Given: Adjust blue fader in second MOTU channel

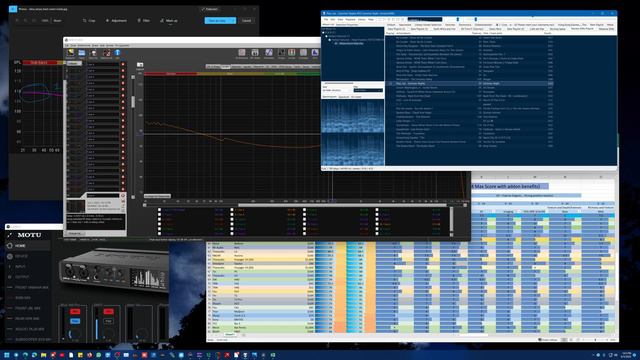Looking at the screenshot, I should click(97, 329).
